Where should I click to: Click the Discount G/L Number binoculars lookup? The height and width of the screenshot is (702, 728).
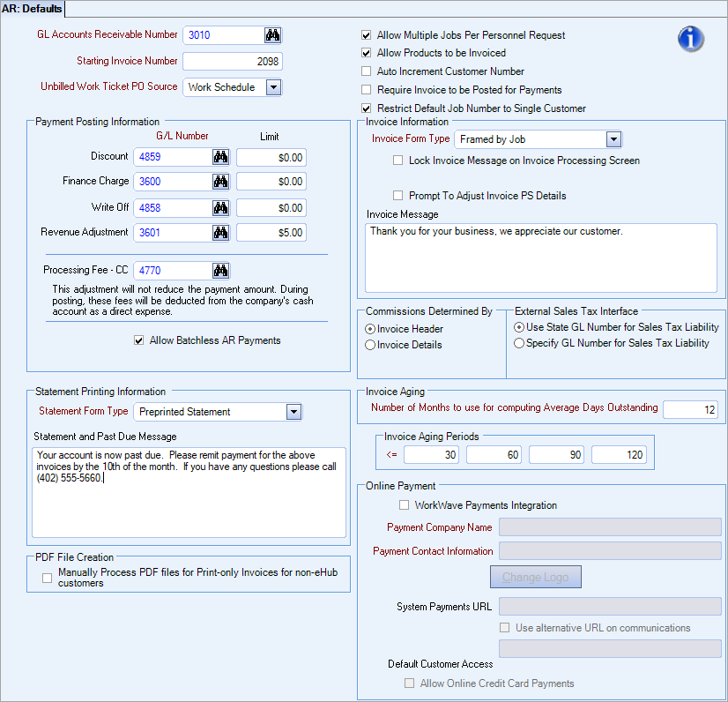(219, 156)
